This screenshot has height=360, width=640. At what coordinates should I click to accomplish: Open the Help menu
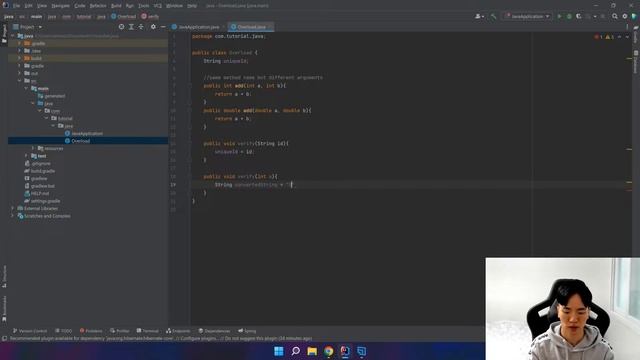tap(192, 6)
